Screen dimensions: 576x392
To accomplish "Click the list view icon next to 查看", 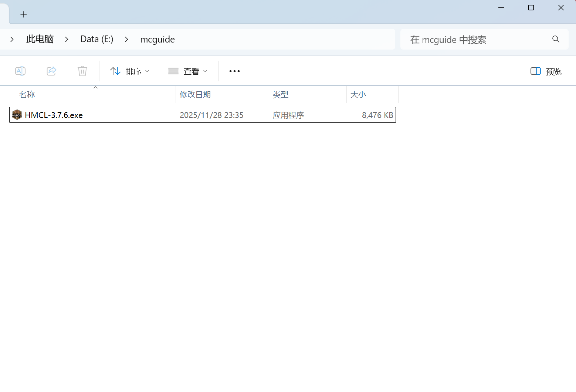I will [173, 71].
